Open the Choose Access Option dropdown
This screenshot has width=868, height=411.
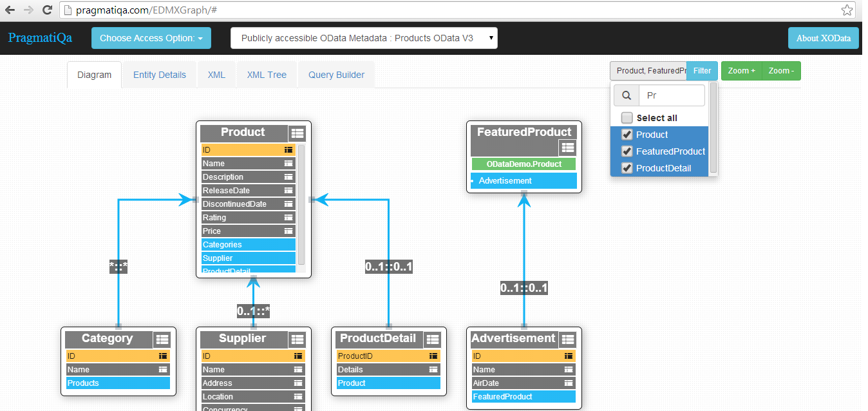pos(151,38)
